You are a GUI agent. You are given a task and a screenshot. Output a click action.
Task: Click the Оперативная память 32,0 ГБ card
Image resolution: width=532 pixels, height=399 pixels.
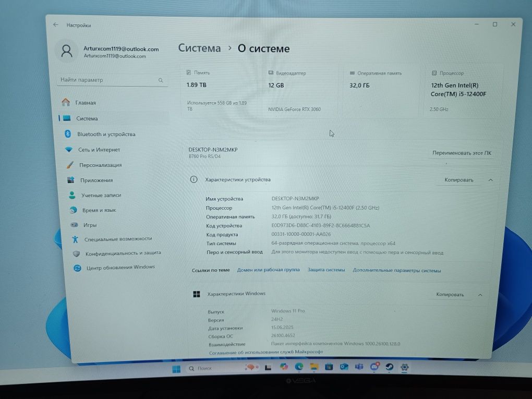[x=381, y=92]
